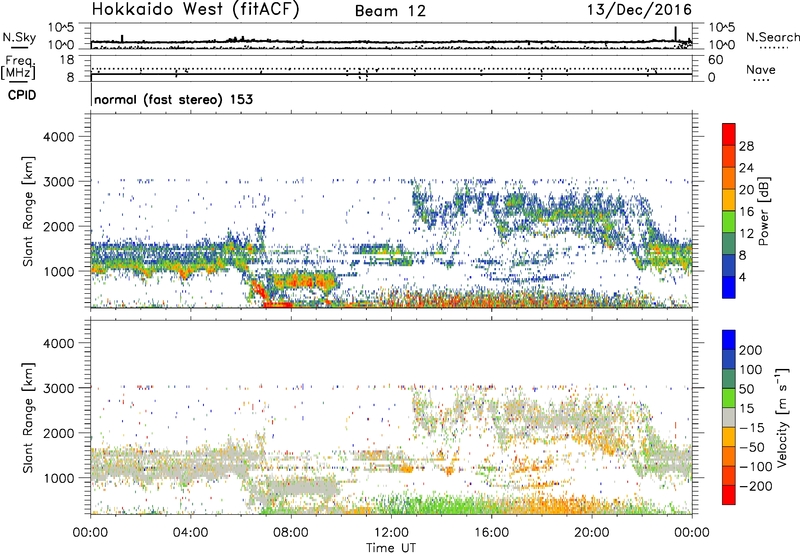The image size is (800, 554).
Task: Click '-50' on the velocity colorbar
Action: point(752,447)
